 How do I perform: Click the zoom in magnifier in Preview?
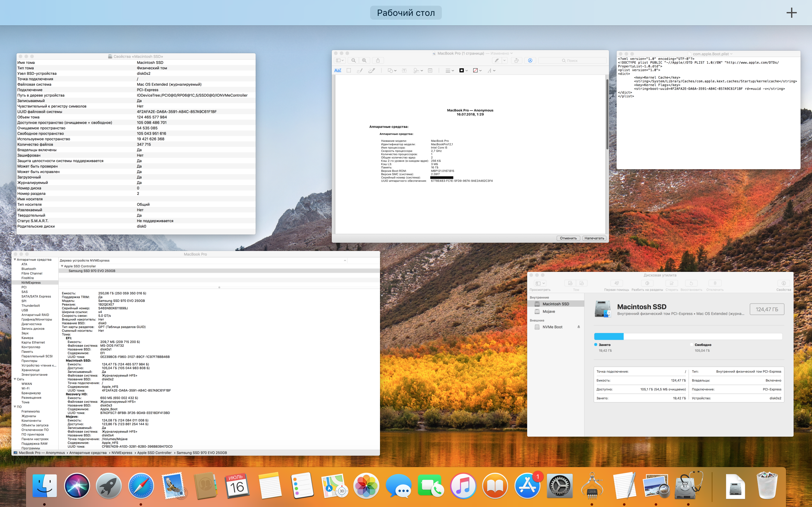pos(364,61)
